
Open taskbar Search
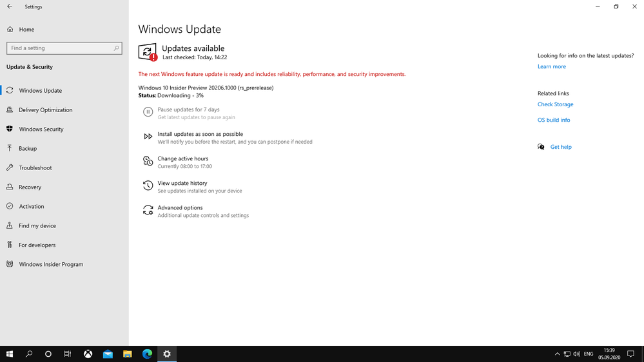pos(29,354)
